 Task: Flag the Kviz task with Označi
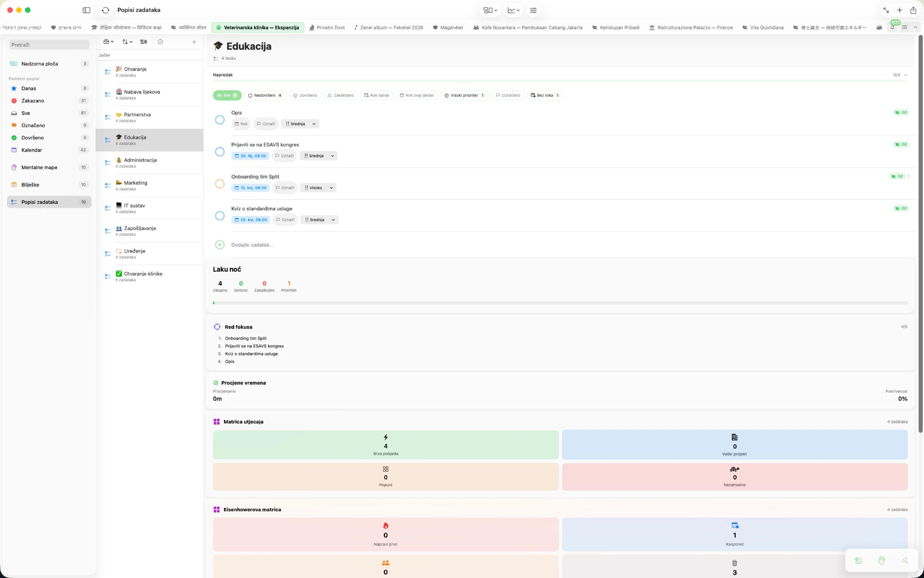tap(285, 220)
